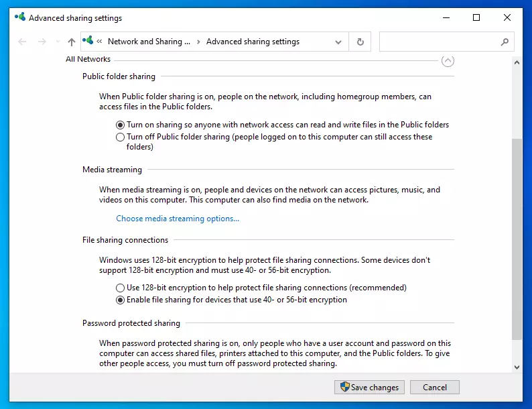Collapse the All Networks section
The image size is (532, 409).
tap(448, 61)
